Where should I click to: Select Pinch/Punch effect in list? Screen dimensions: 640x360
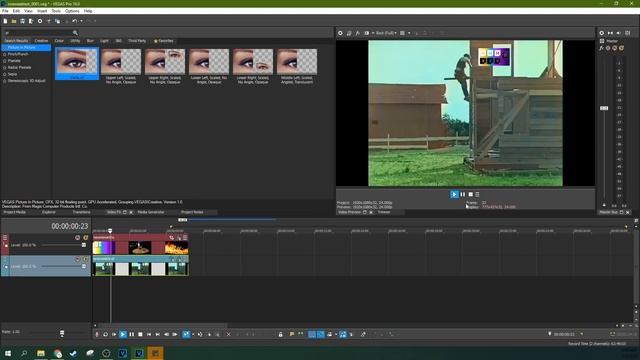point(18,54)
